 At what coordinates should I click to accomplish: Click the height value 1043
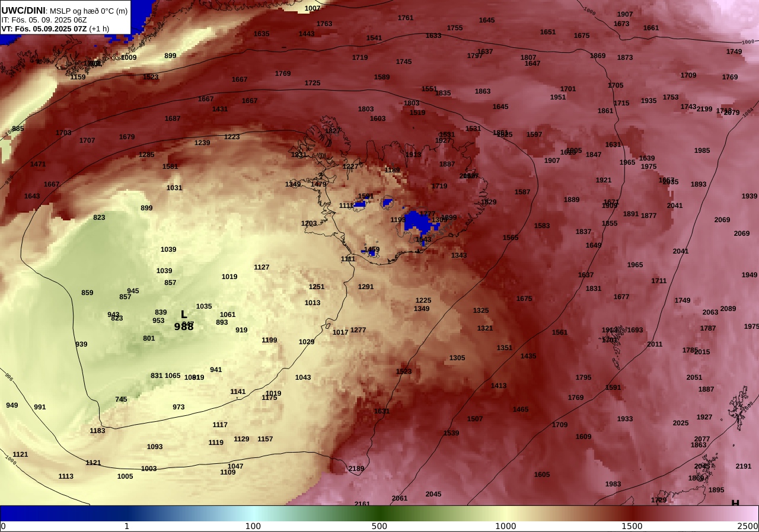pos(303,377)
